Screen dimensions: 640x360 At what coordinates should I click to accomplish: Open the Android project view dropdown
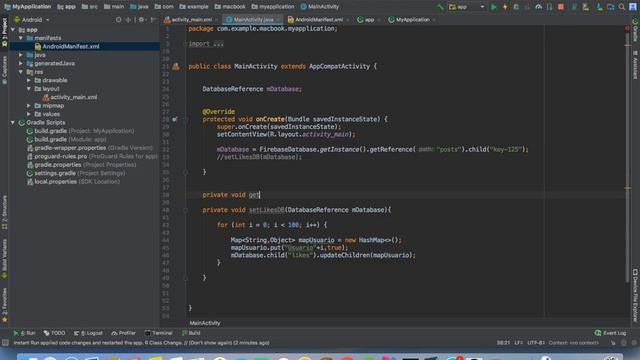click(x=32, y=20)
